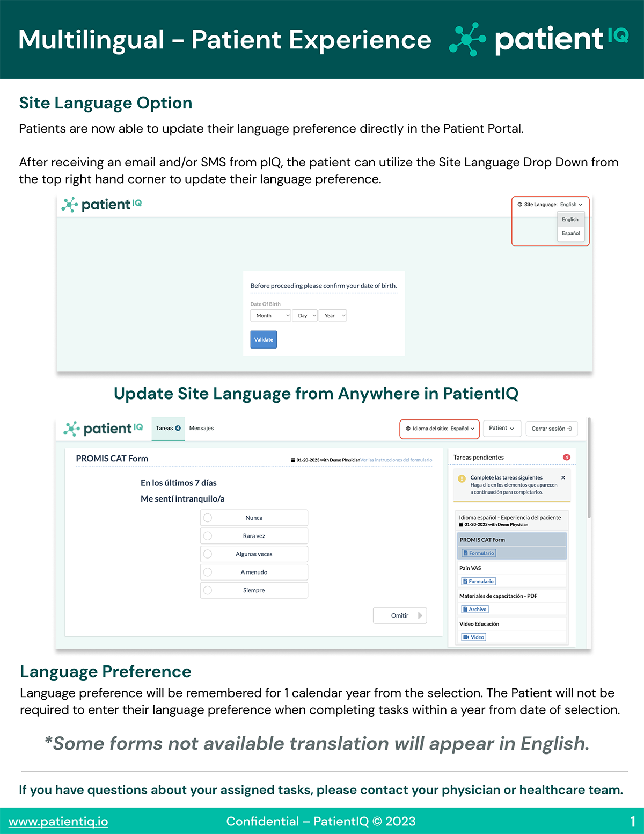Image resolution: width=644 pixels, height=834 pixels.
Task: Click the blue Validate button
Action: (x=264, y=339)
